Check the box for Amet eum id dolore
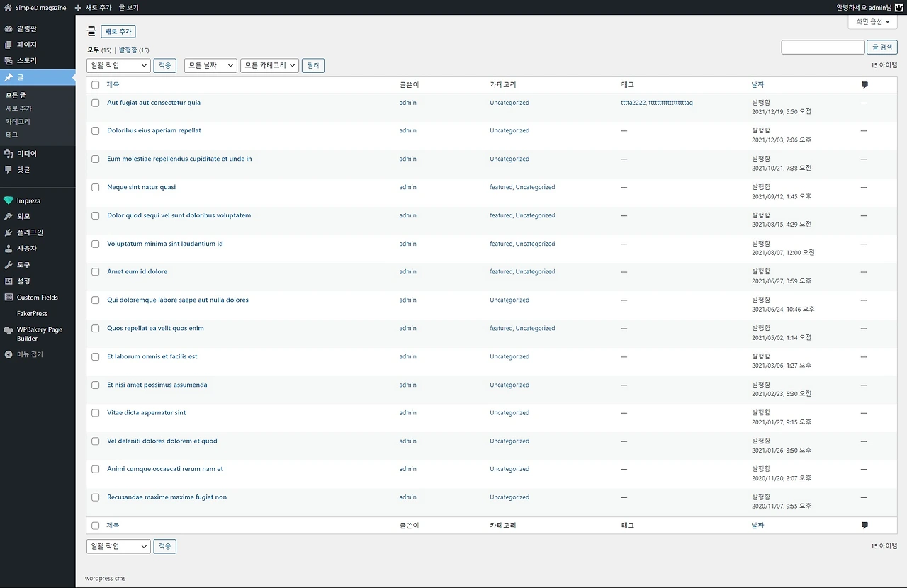Image resolution: width=907 pixels, height=588 pixels. point(96,272)
